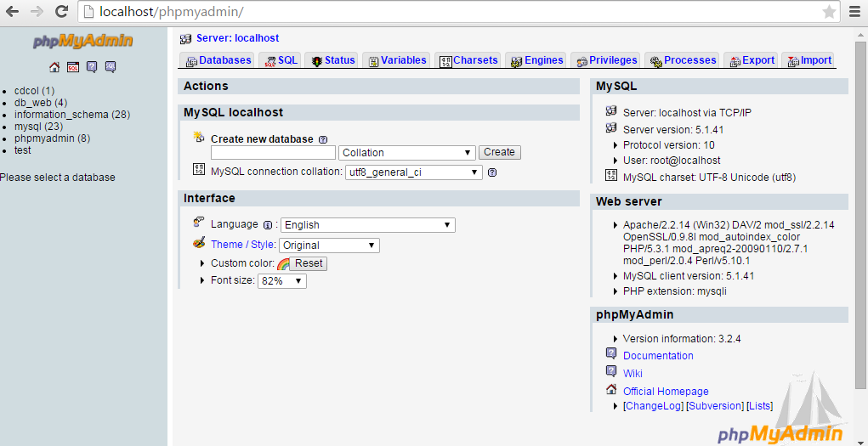This screenshot has width=868, height=446.
Task: Switch to the SQL tab
Action: point(280,60)
